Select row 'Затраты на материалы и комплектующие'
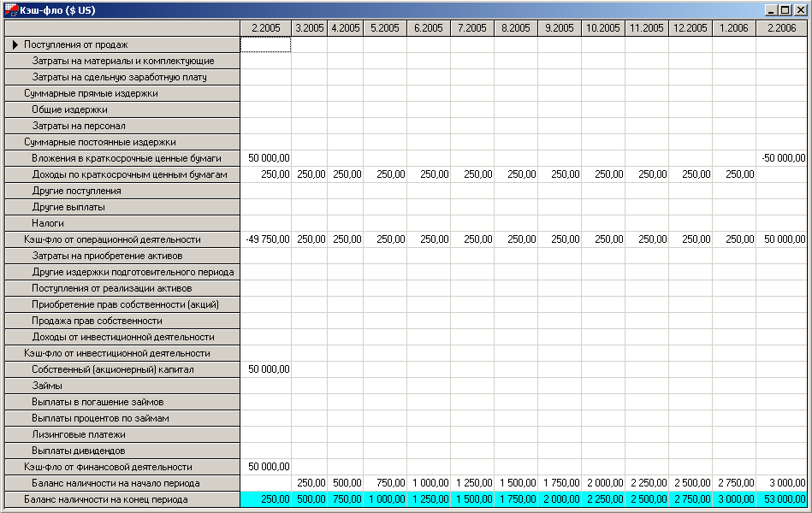The width and height of the screenshot is (812, 513). point(122,61)
